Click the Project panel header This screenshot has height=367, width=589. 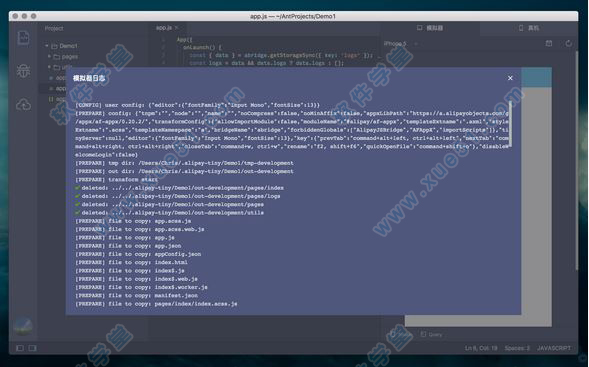click(54, 28)
